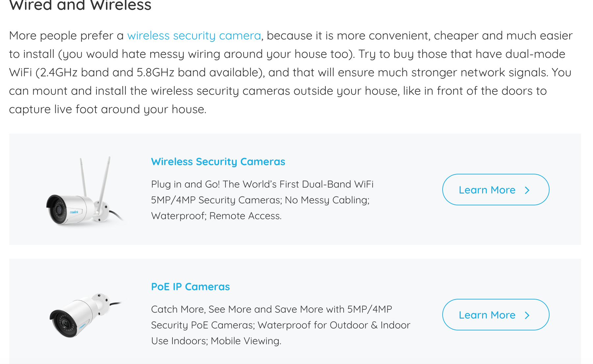Open the wireless security camera link
The height and width of the screenshot is (364, 593).
[194, 36]
